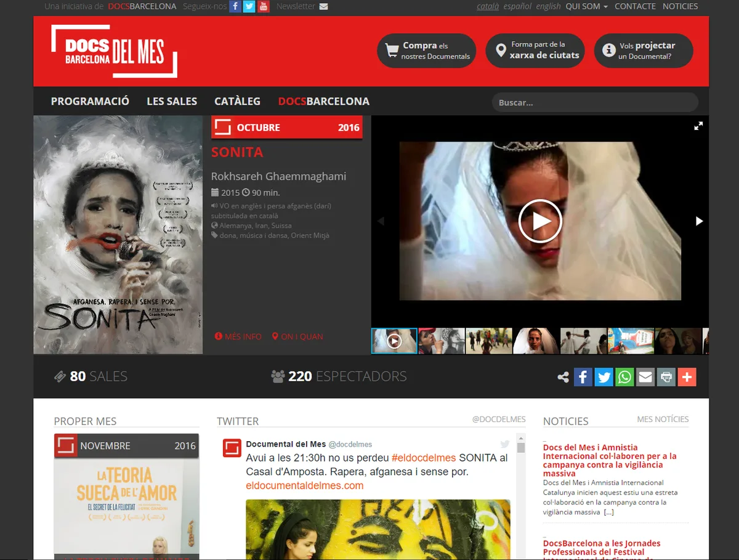Open the NOTICIES top menu link
Viewport: 739px width, 560px height.
(x=680, y=6)
